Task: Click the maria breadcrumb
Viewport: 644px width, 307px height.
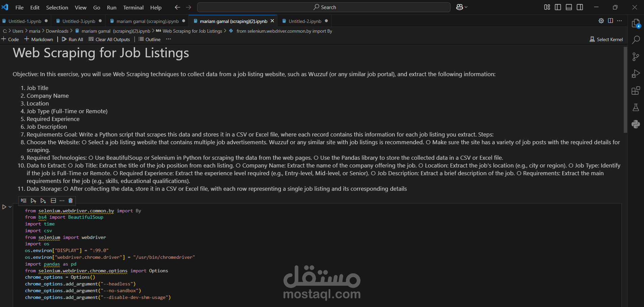Action: coord(34,31)
